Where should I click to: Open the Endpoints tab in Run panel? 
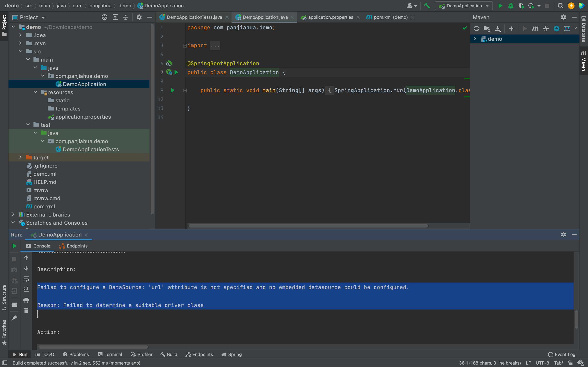(x=74, y=246)
